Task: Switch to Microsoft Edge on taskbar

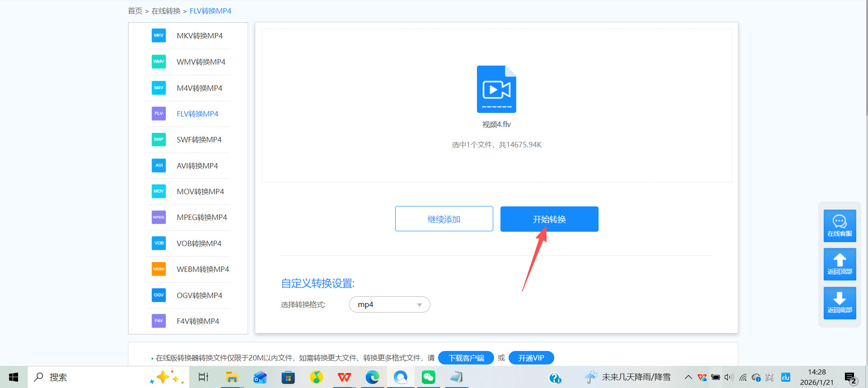Action: pos(372,377)
